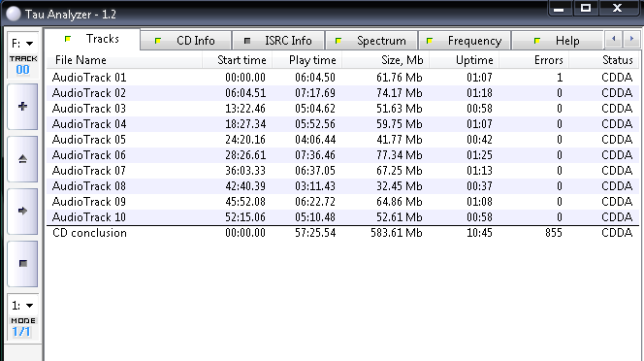This screenshot has height=361, width=644.
Task: Select AudioTrack 04 row
Action: click(x=342, y=124)
